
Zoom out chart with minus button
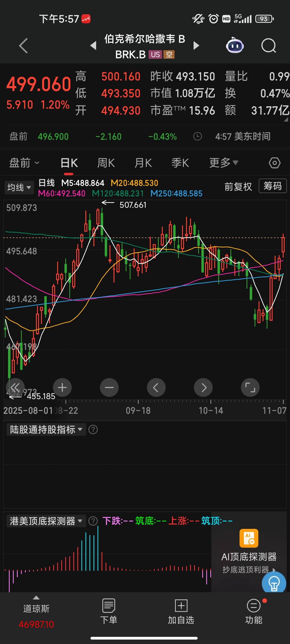coord(109,387)
